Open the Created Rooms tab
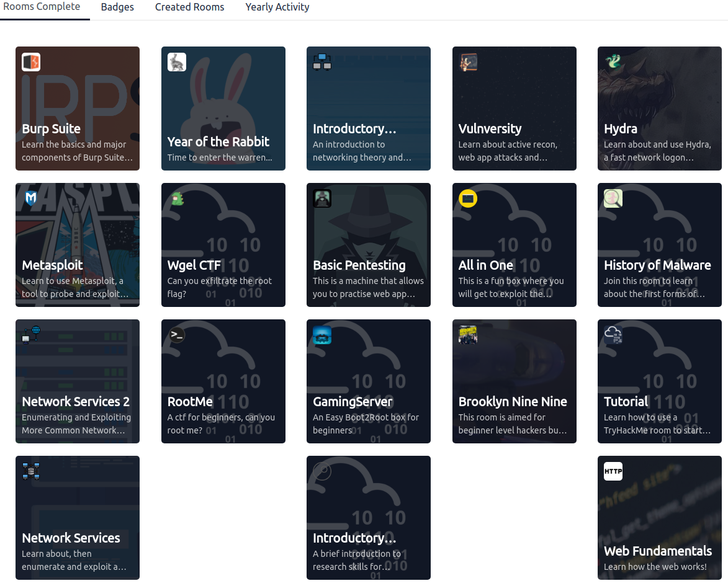The width and height of the screenshot is (728, 586). [x=189, y=7]
